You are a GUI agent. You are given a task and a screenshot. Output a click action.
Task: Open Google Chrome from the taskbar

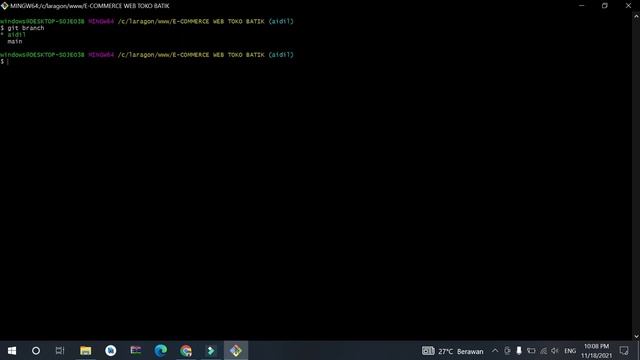click(186, 351)
